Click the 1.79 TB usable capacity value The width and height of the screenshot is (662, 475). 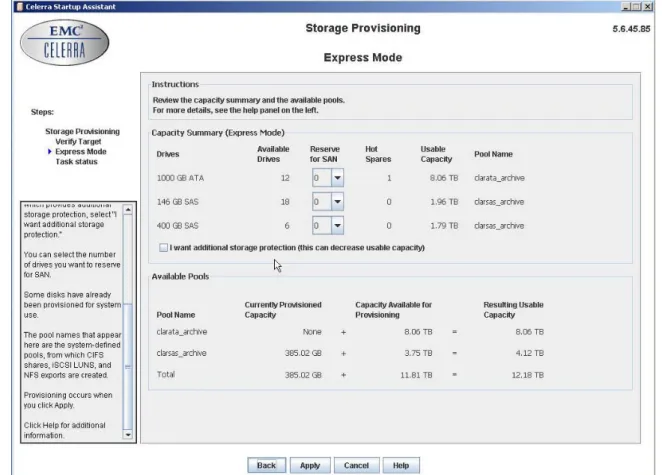(x=444, y=225)
